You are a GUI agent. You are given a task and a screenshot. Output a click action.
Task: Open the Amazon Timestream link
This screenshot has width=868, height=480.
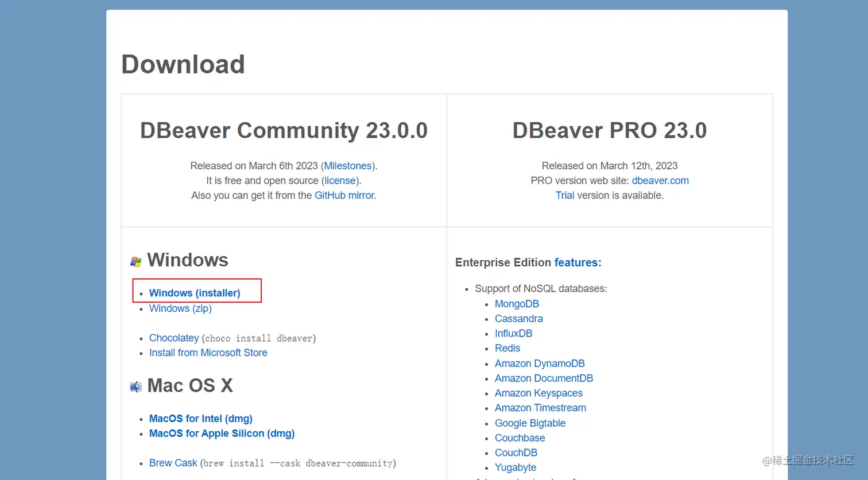540,408
